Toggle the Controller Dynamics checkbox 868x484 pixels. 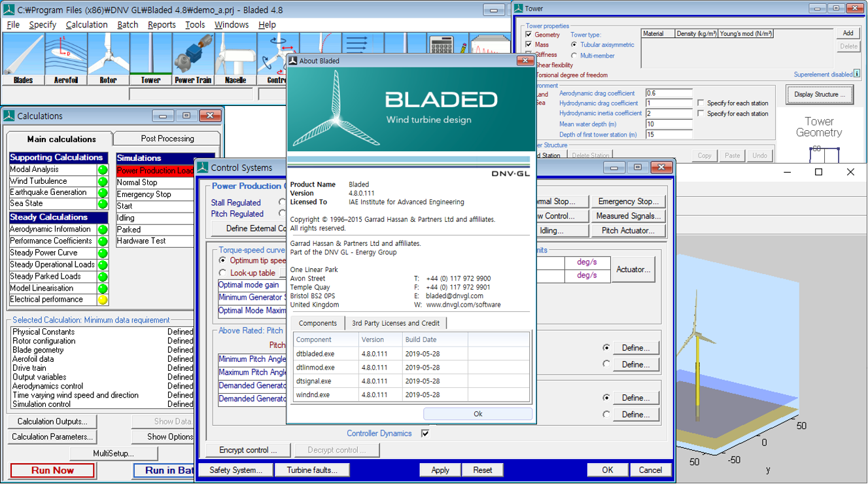425,434
